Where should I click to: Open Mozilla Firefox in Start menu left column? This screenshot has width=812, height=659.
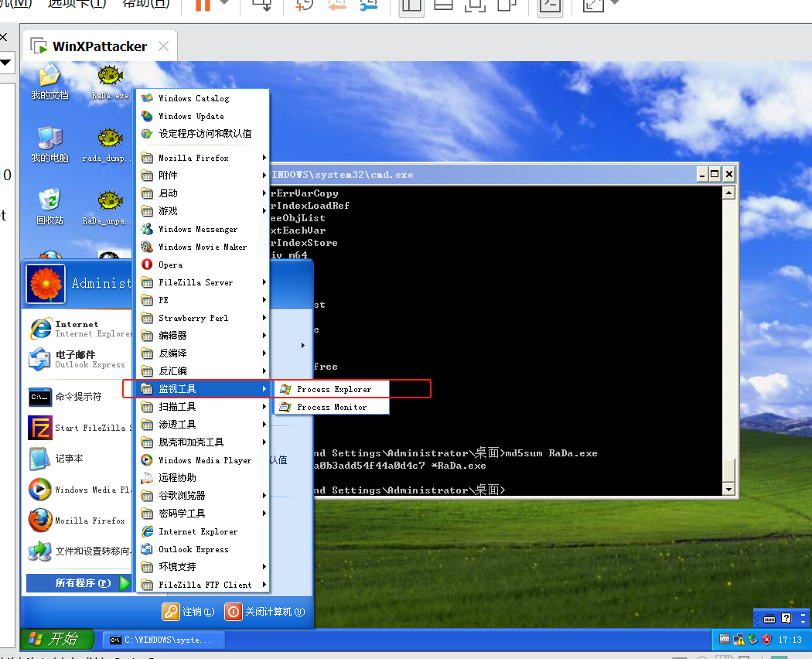pyautogui.click(x=79, y=521)
